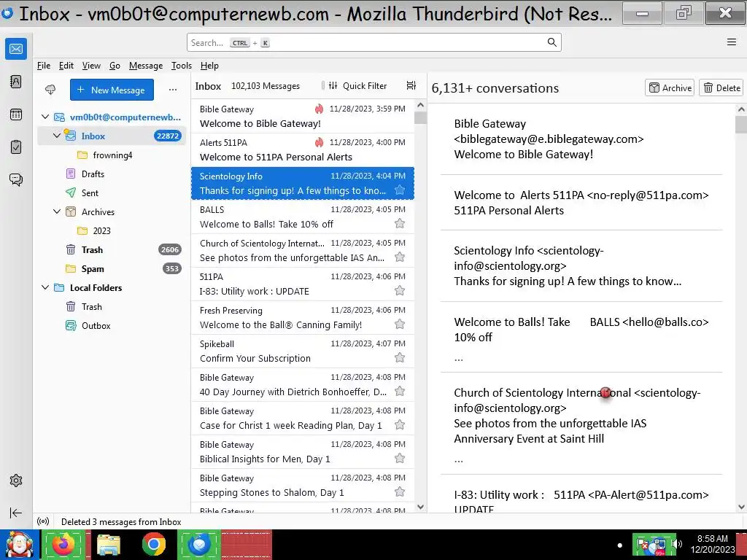Viewport: 747px width, 560px height.
Task: Collapse the vm0b0t account tree
Action: 45,117
